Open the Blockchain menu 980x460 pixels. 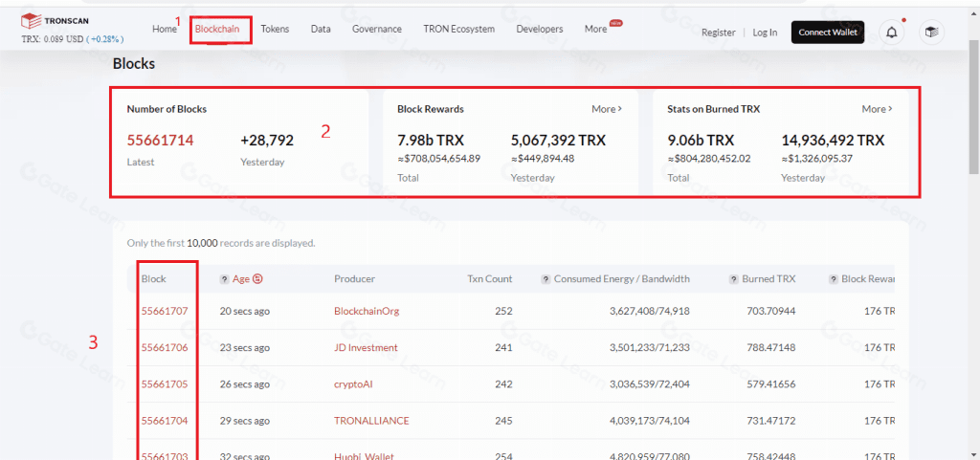pyautogui.click(x=217, y=30)
